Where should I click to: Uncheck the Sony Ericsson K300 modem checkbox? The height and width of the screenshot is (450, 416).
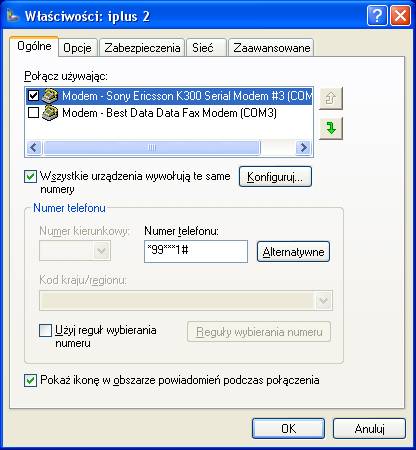(x=33, y=96)
